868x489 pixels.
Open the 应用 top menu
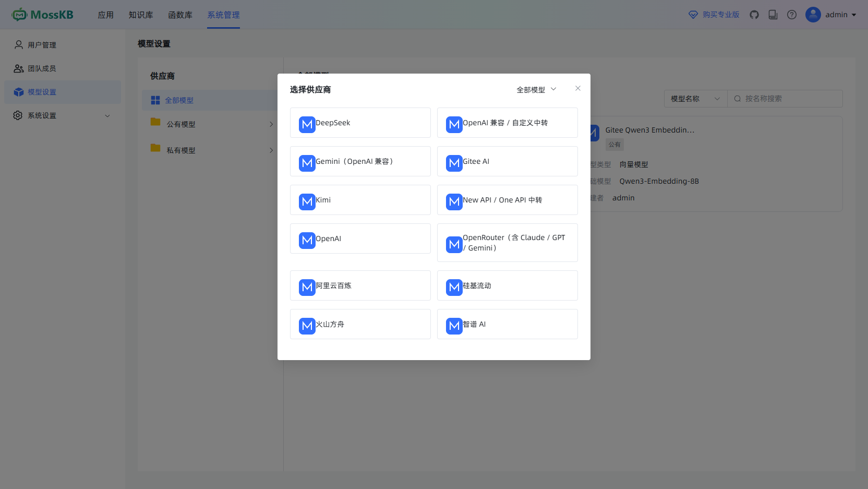(x=106, y=15)
